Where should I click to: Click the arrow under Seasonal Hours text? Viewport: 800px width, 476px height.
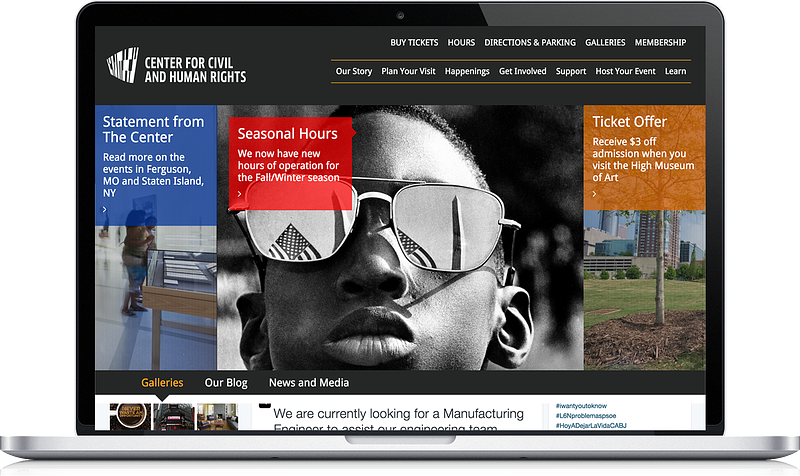pos(241,194)
